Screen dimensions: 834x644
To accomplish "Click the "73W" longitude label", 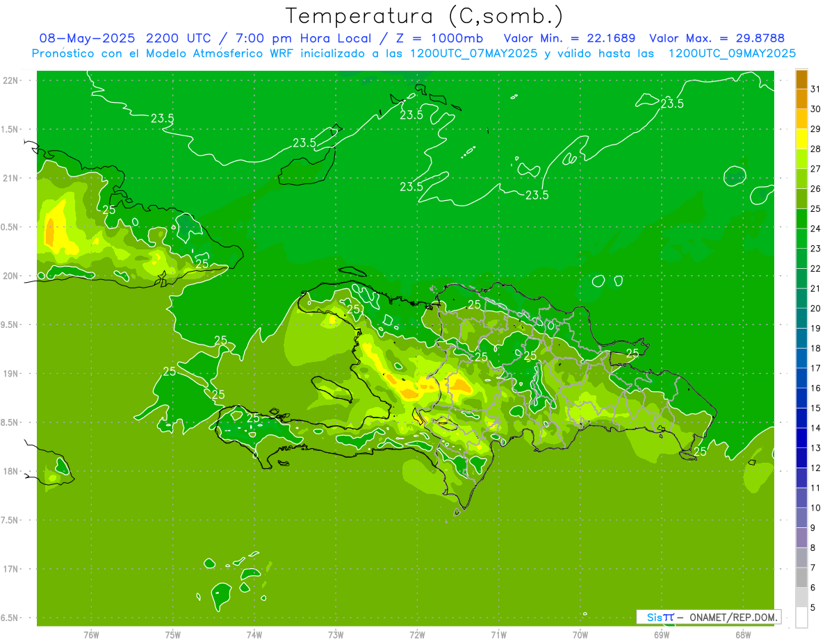I will pyautogui.click(x=336, y=635).
